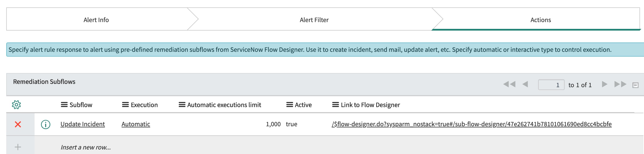Image resolution: width=644 pixels, height=154 pixels.
Task: Open Active column menu icon
Action: tap(290, 105)
